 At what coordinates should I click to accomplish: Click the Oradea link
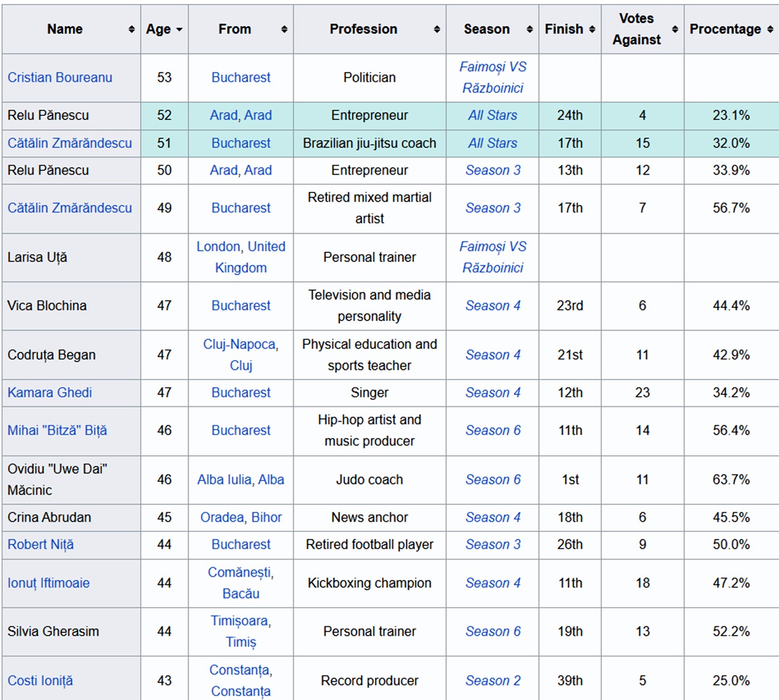tap(222, 517)
